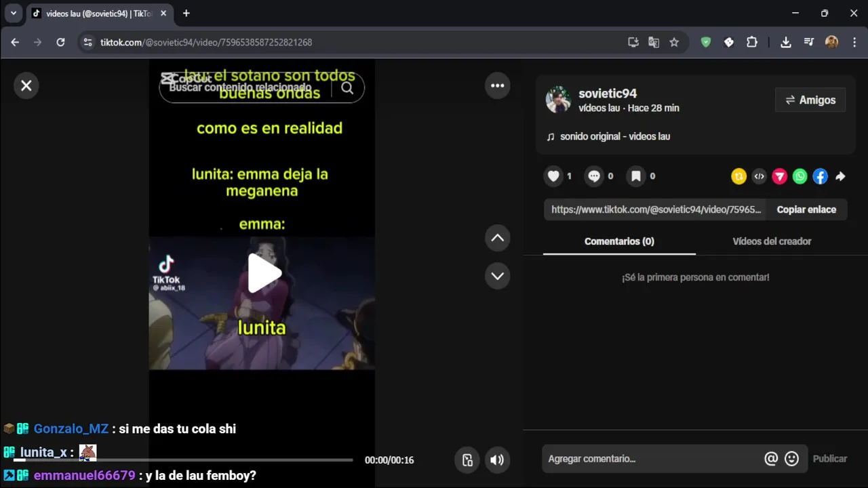The width and height of the screenshot is (868, 488).
Task: Repost the video with yellow icon
Action: click(x=739, y=176)
